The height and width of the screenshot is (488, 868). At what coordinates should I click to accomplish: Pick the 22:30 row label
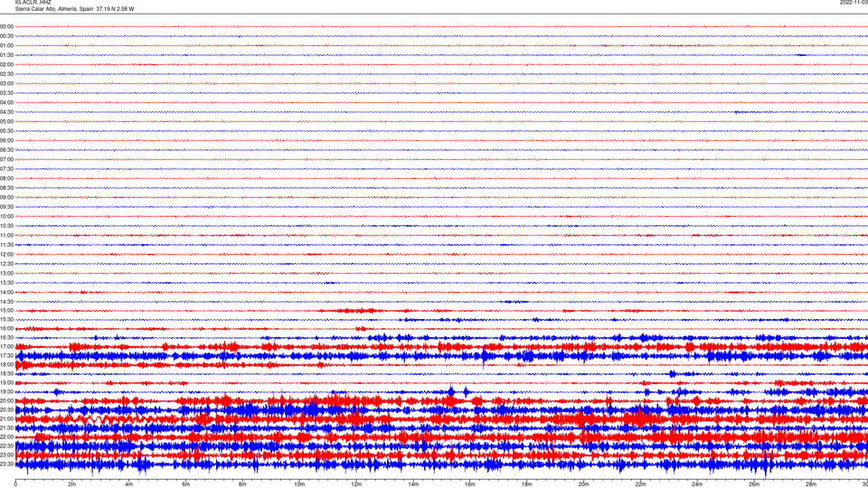pos(6,446)
